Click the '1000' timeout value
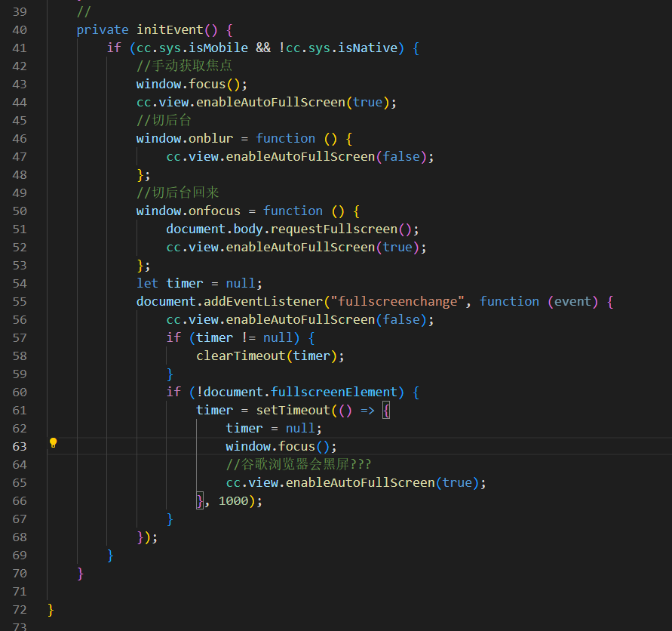Image resolution: width=672 pixels, height=631 pixels. click(x=234, y=501)
